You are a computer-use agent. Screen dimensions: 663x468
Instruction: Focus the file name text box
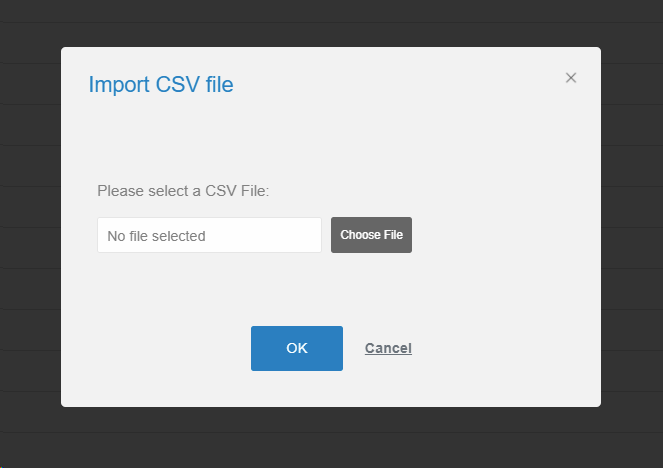209,236
